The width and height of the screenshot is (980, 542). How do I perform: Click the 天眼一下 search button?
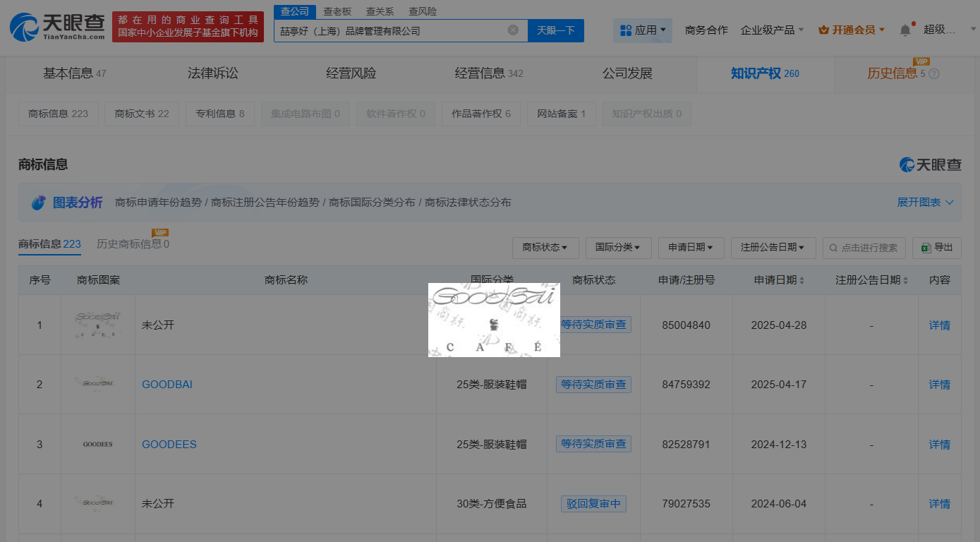556,30
